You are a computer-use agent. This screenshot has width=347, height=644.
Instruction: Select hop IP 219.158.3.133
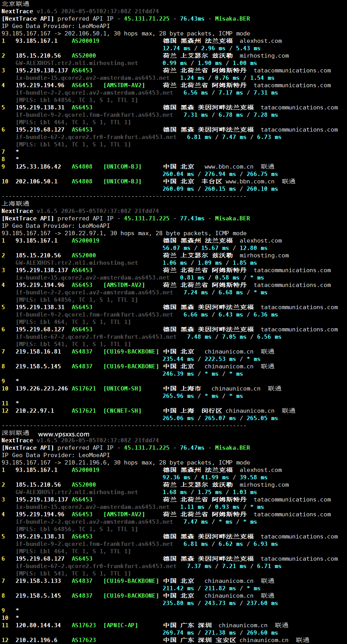tap(38, 581)
